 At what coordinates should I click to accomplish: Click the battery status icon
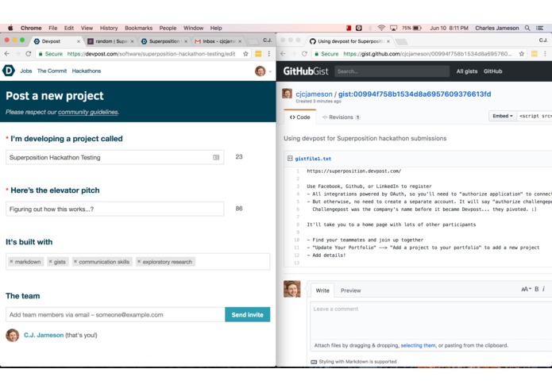[417, 28]
